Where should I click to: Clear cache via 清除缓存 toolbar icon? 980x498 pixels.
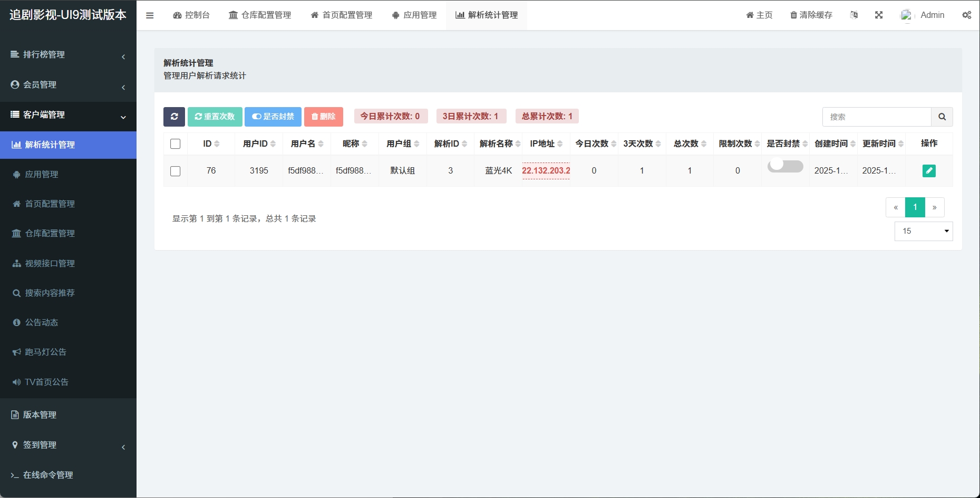810,15
